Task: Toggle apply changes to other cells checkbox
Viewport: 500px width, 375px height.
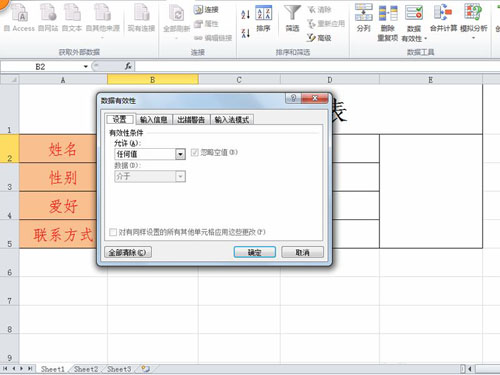Action: pyautogui.click(x=113, y=232)
